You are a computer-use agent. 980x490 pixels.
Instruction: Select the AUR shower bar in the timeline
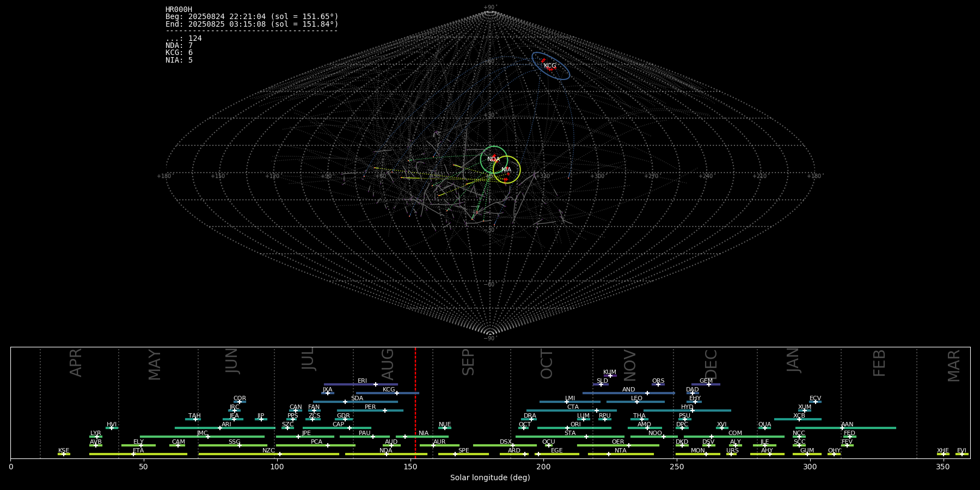click(x=439, y=445)
